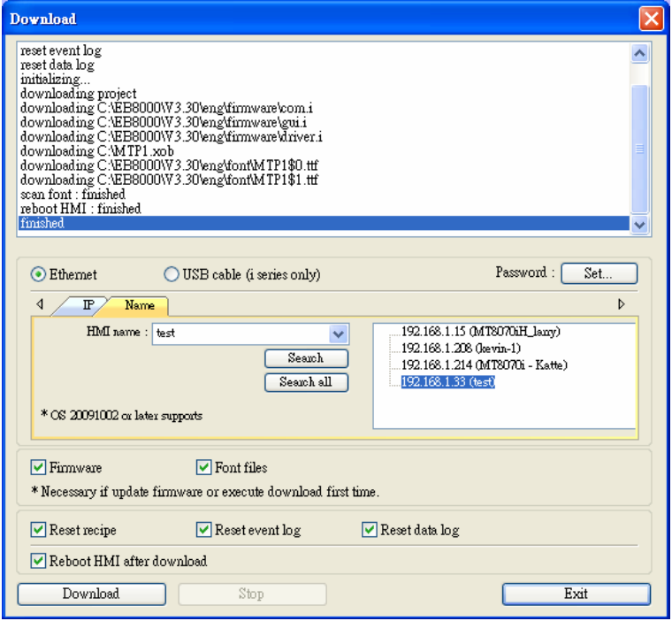
Task: Open the HMI name dropdown arrow
Action: [338, 333]
